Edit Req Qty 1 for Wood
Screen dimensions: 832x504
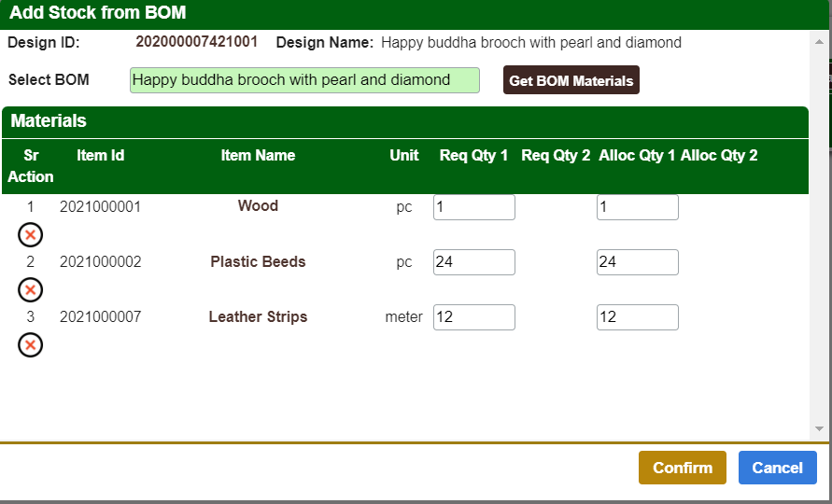[473, 207]
